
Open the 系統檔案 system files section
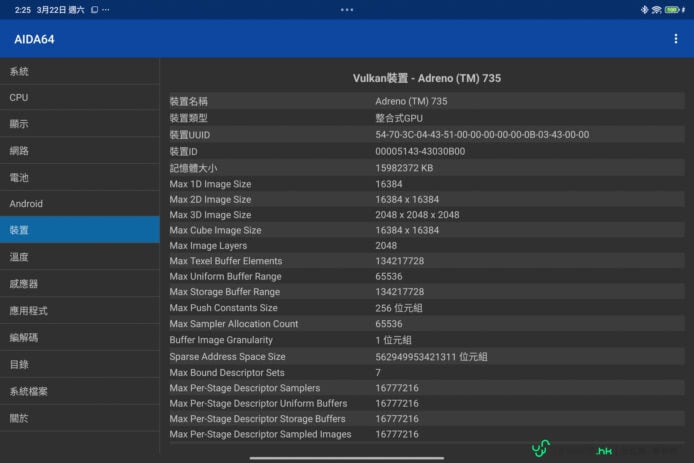(79, 391)
